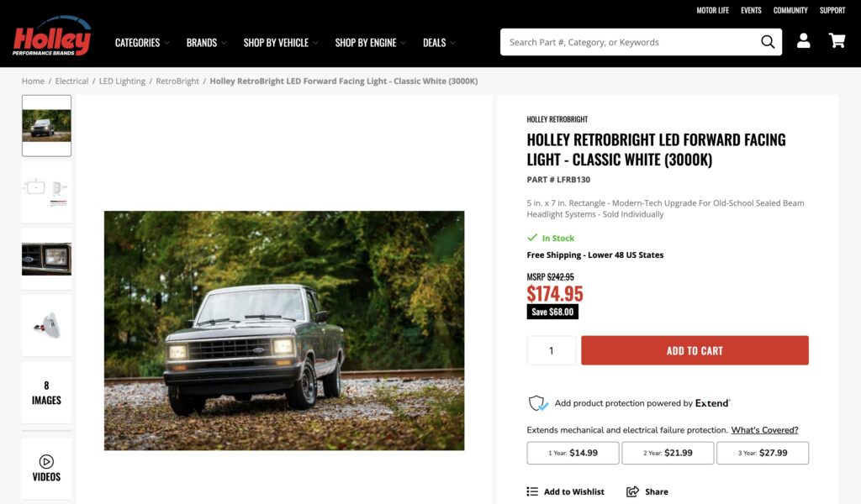Open the Videos play icon tile
The image size is (861, 504).
(x=47, y=469)
